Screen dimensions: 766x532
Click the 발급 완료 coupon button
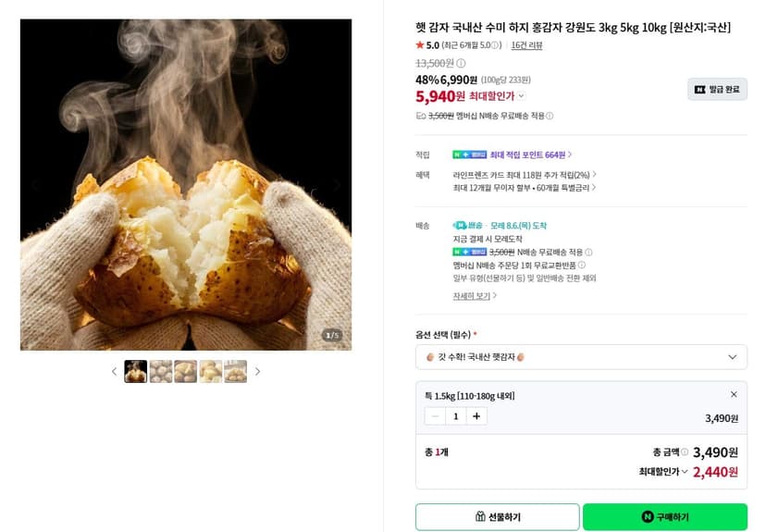(x=717, y=90)
